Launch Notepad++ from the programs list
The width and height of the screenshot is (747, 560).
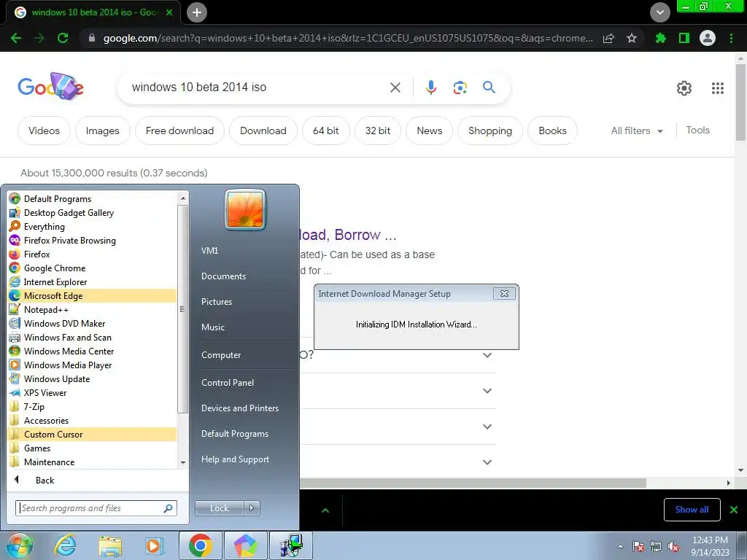click(x=92, y=309)
